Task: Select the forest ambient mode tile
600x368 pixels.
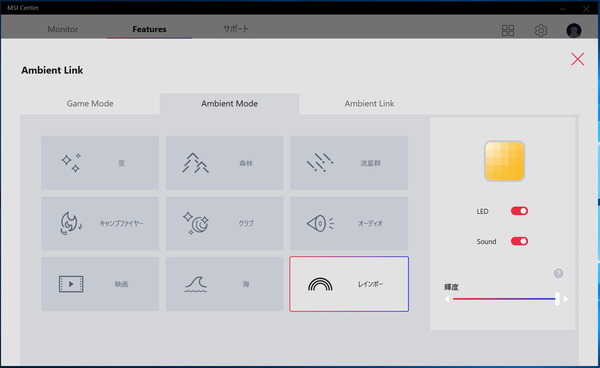Action: coord(225,163)
